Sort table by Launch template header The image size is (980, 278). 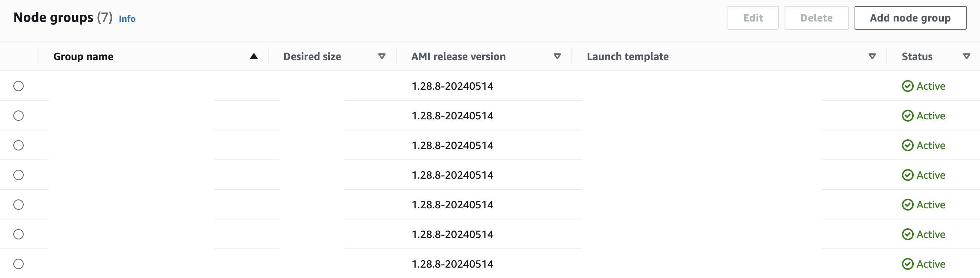[x=627, y=56]
